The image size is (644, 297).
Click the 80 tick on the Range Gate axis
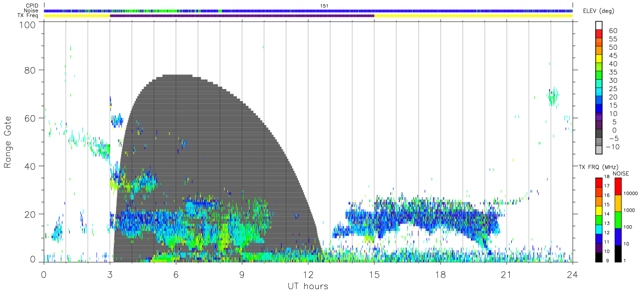coord(30,70)
